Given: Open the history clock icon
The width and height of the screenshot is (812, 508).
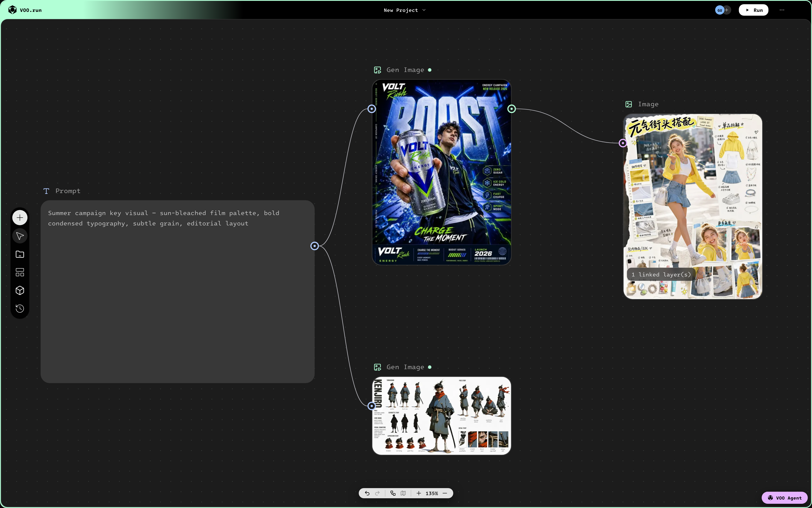Looking at the screenshot, I should (x=20, y=308).
